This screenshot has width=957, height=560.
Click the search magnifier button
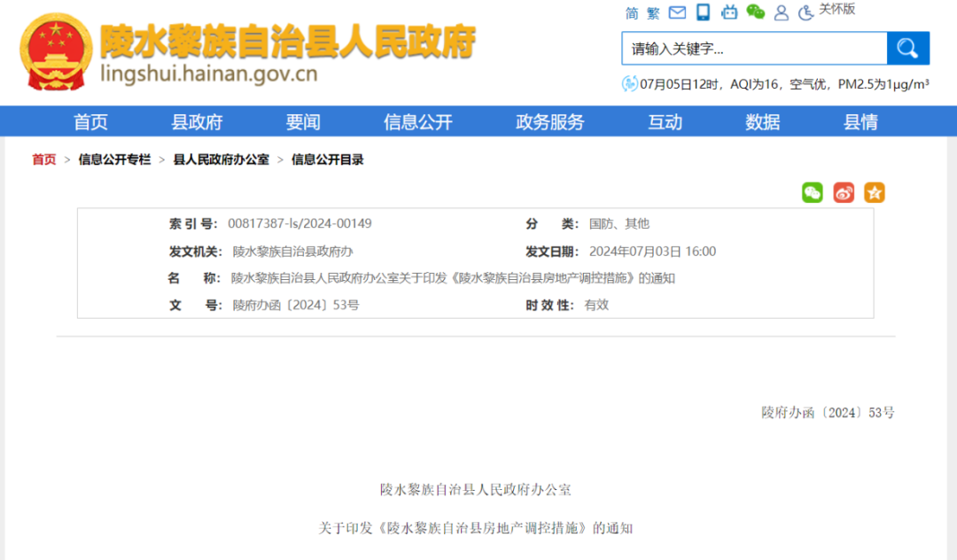coord(906,48)
